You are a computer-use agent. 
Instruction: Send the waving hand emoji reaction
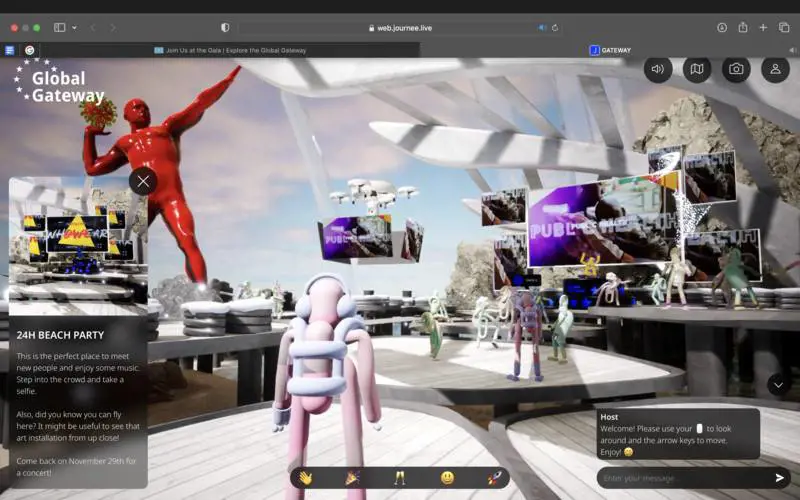[305, 478]
